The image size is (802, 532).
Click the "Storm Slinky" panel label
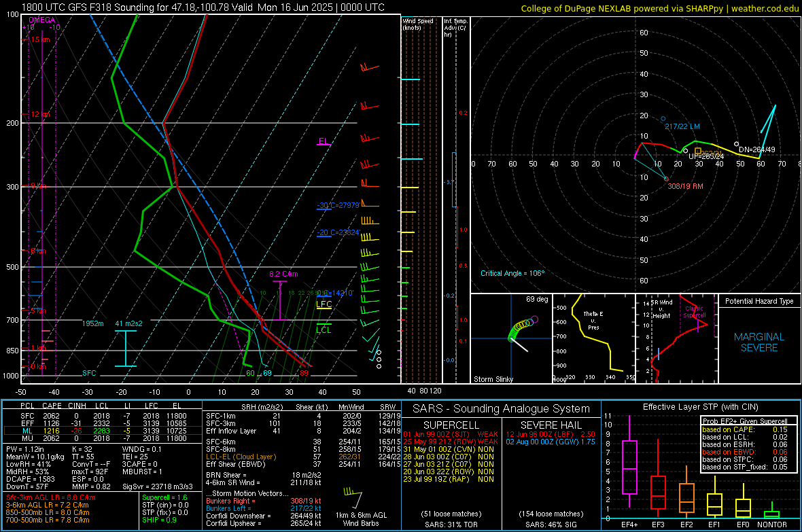click(493, 379)
